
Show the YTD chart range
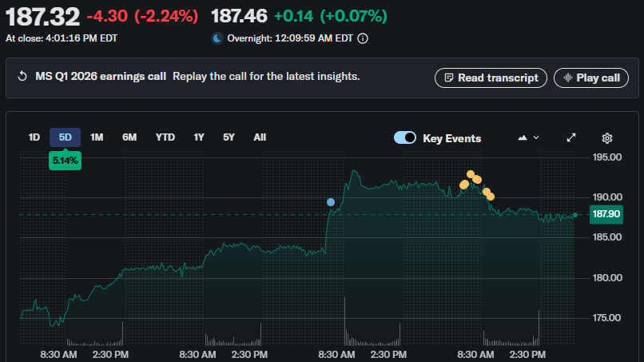(x=165, y=137)
